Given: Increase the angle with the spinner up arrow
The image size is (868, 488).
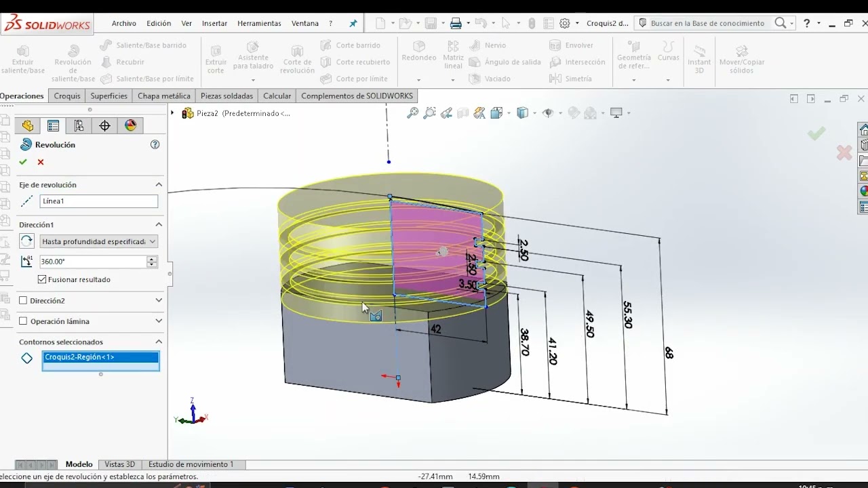Looking at the screenshot, I should tap(152, 259).
